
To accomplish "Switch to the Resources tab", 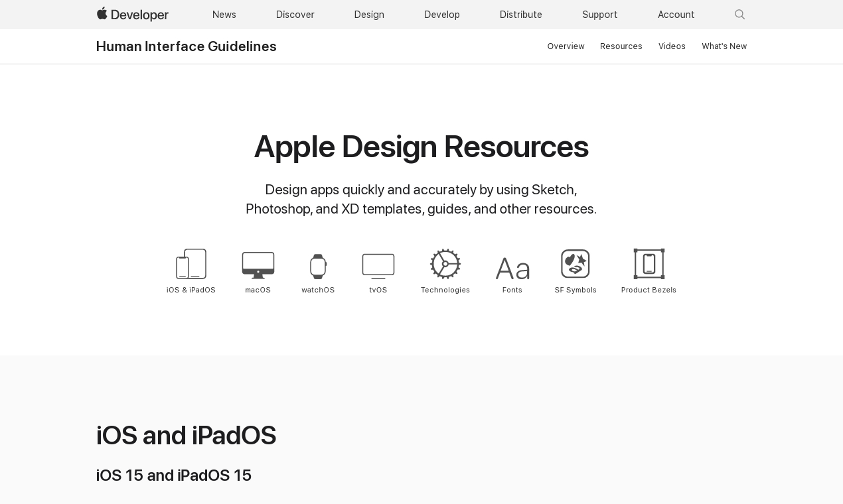I will click(621, 46).
